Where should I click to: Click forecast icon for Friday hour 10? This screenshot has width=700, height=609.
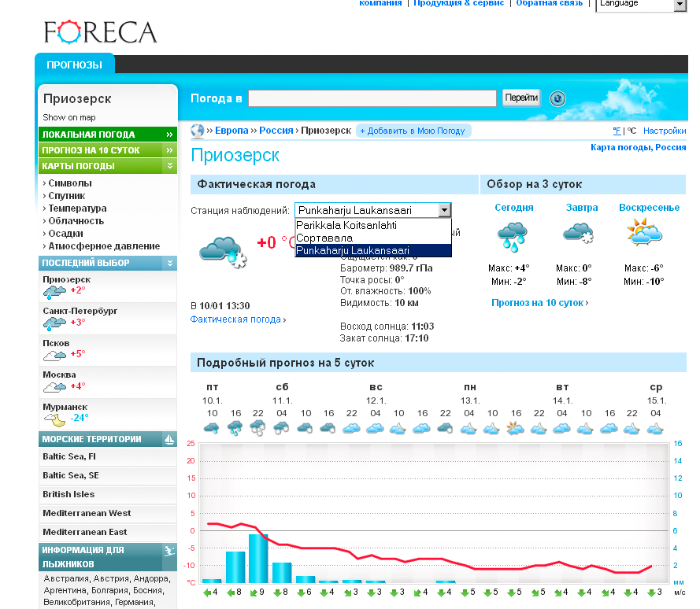tap(212, 428)
